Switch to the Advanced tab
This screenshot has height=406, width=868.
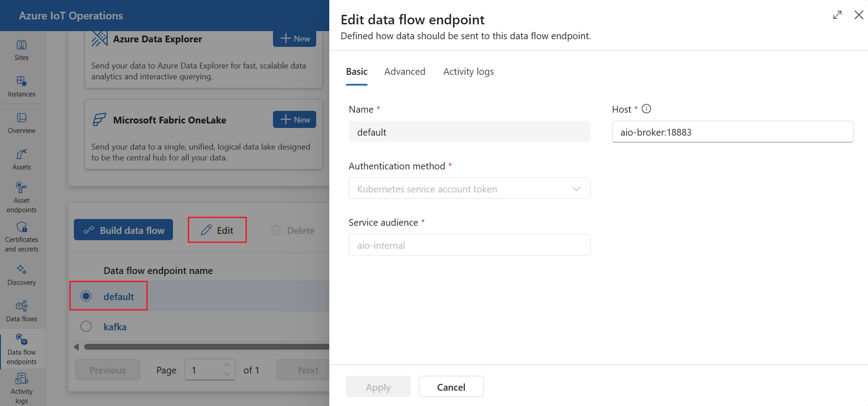tap(404, 71)
